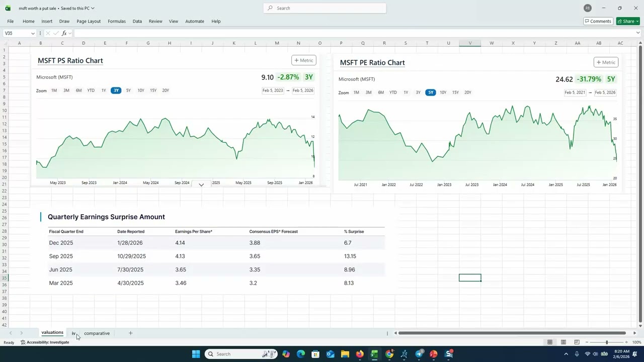This screenshot has height=362, width=644.
Task: Click the 100% zoom level text
Action: [636, 342]
